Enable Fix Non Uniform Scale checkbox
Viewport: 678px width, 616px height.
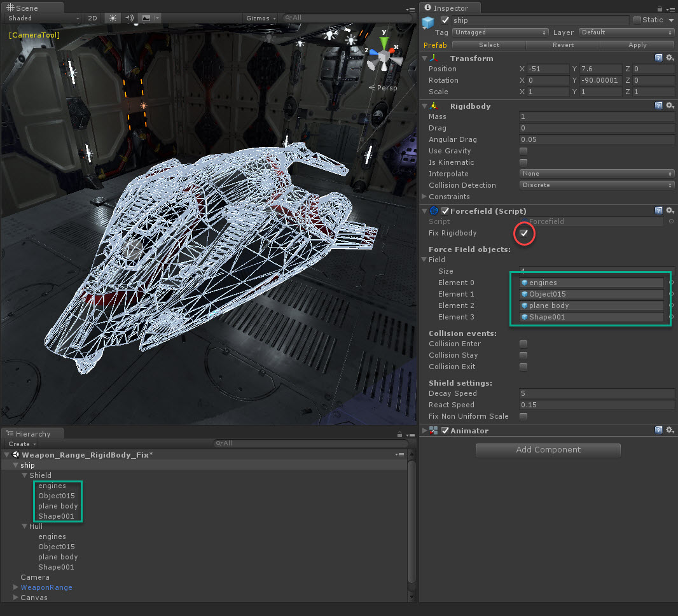(x=523, y=416)
